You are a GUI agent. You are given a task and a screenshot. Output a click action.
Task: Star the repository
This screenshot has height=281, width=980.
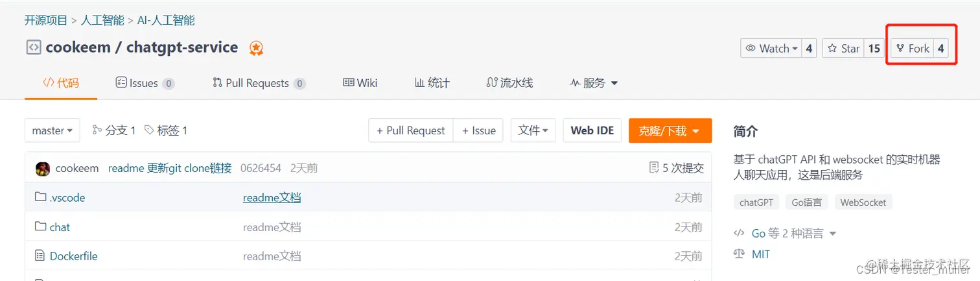844,48
